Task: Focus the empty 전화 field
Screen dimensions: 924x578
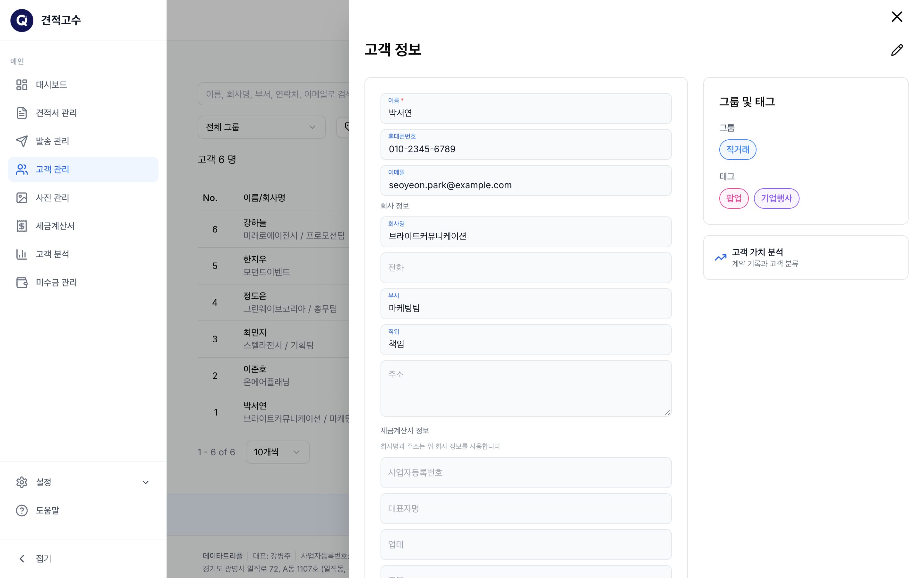Action: point(526,267)
